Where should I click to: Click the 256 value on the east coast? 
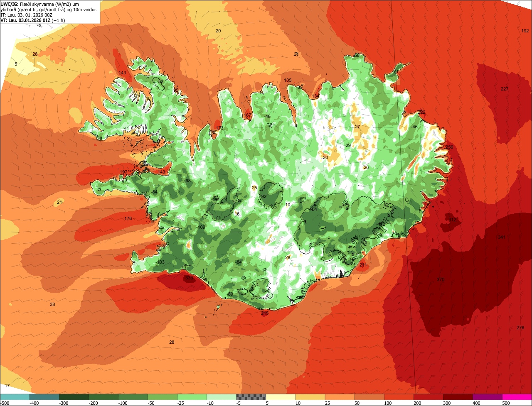[449, 147]
